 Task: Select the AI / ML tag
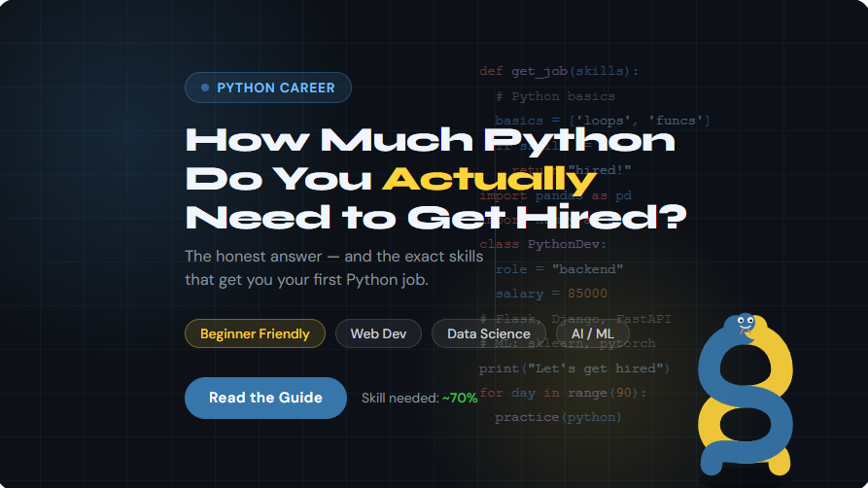[x=592, y=333]
